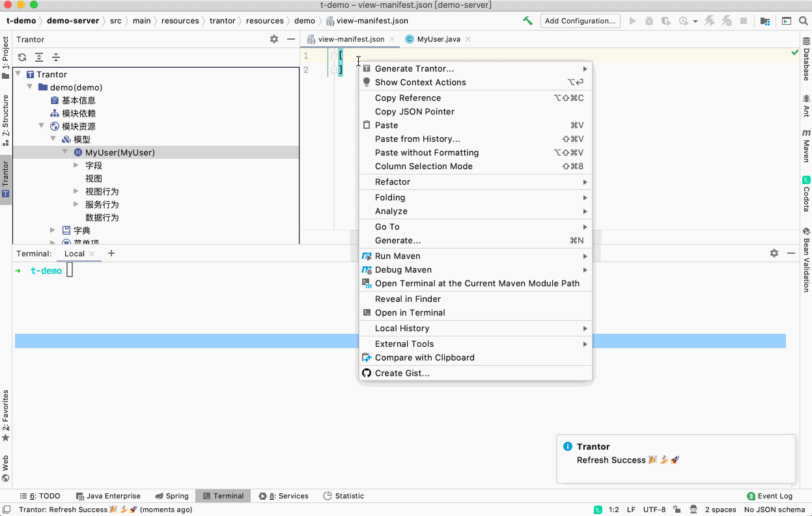Hide the Terminal panel with minimize icon

[791, 253]
